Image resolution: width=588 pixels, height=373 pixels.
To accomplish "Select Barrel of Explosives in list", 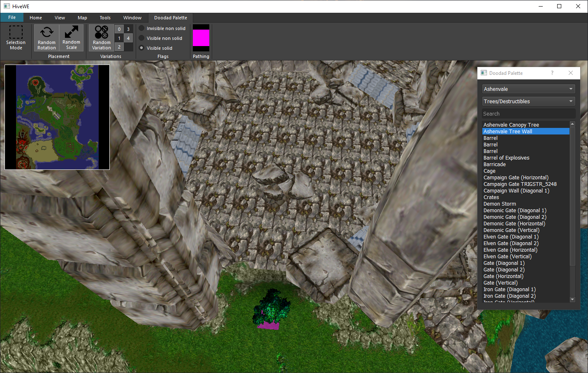I will point(526,158).
